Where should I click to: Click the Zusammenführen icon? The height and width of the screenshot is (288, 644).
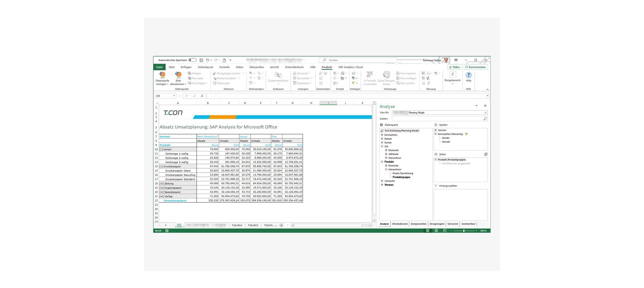278,75
